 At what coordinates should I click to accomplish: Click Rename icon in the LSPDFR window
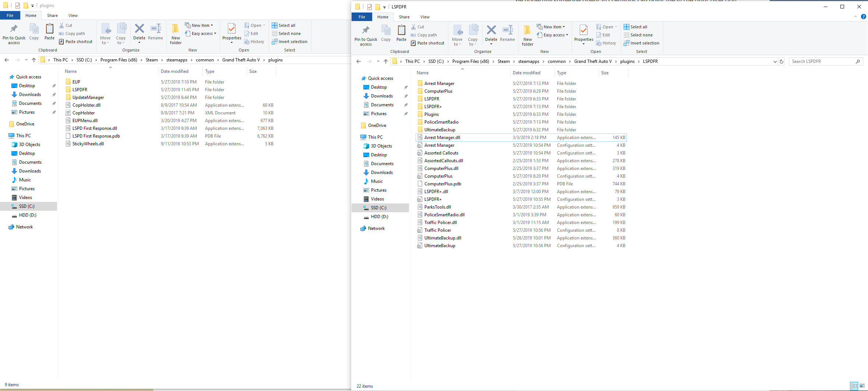pos(507,33)
